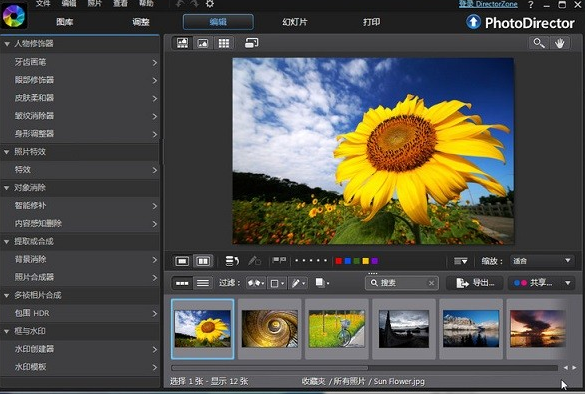The width and height of the screenshot is (585, 394).
Task: Switch to the 图库 tab
Action: click(x=65, y=22)
